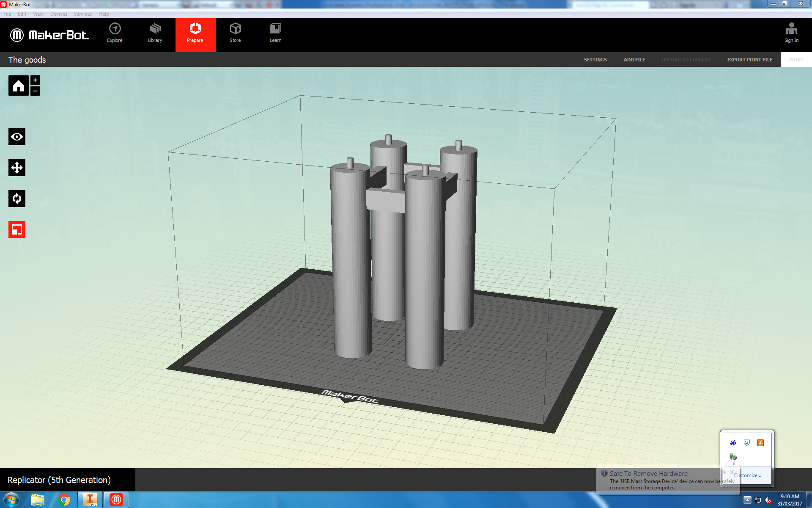Click the PRINT button

click(x=796, y=60)
